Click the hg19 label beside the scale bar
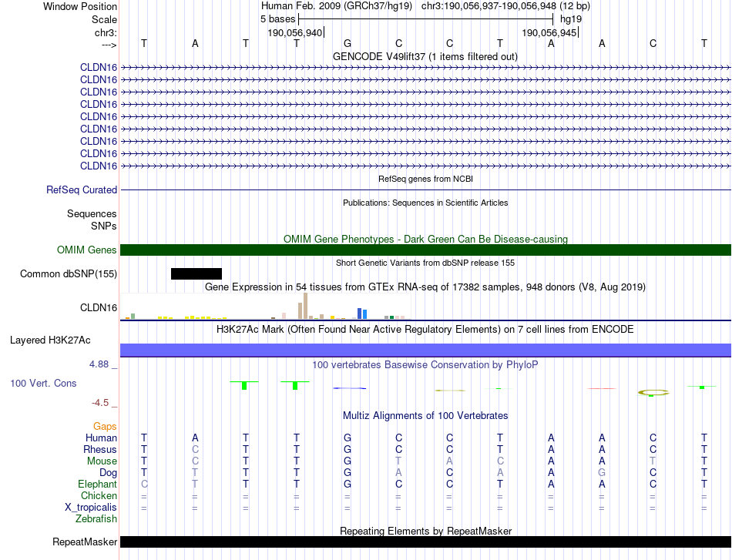This screenshot has width=732, height=560. (x=571, y=19)
